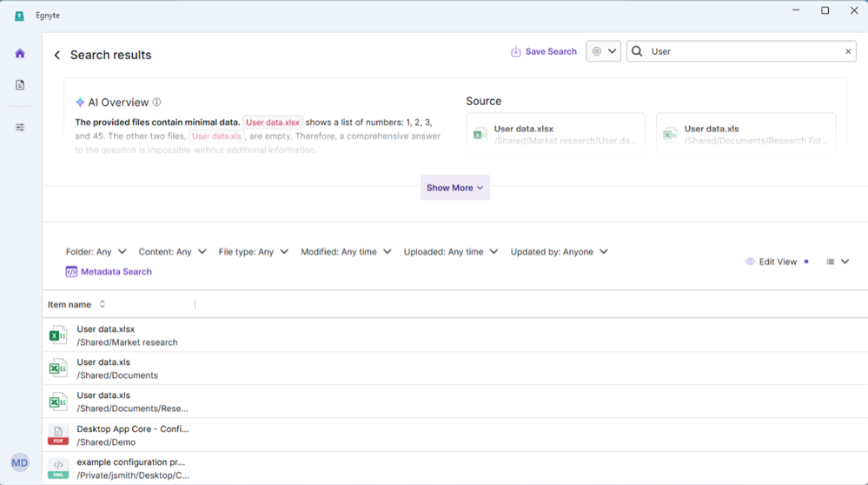
Task: Select User data.xlsx file name in results
Action: click(106, 329)
